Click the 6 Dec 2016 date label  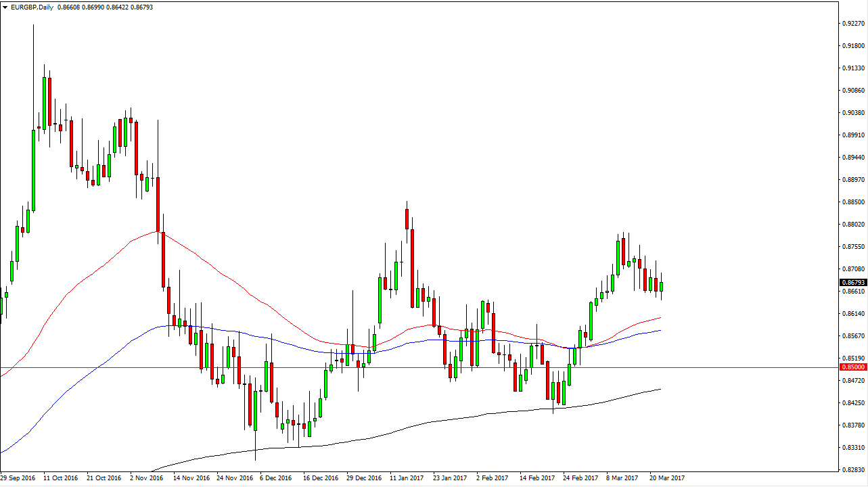(x=276, y=478)
